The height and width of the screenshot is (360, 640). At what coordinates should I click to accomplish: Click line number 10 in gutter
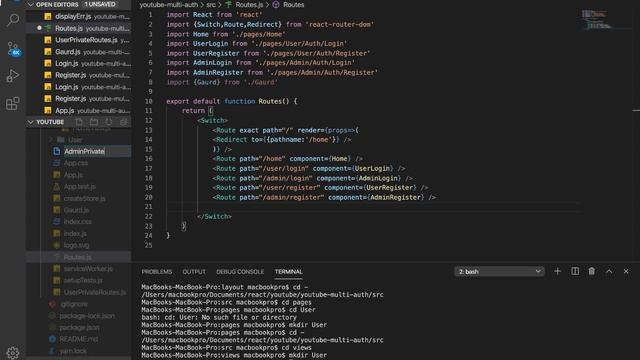149,101
